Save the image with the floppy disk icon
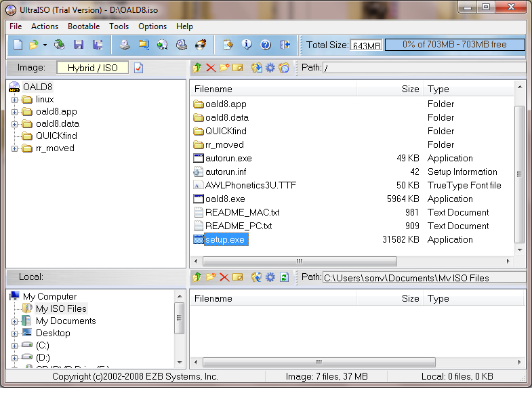The width and height of the screenshot is (532, 404). point(79,45)
